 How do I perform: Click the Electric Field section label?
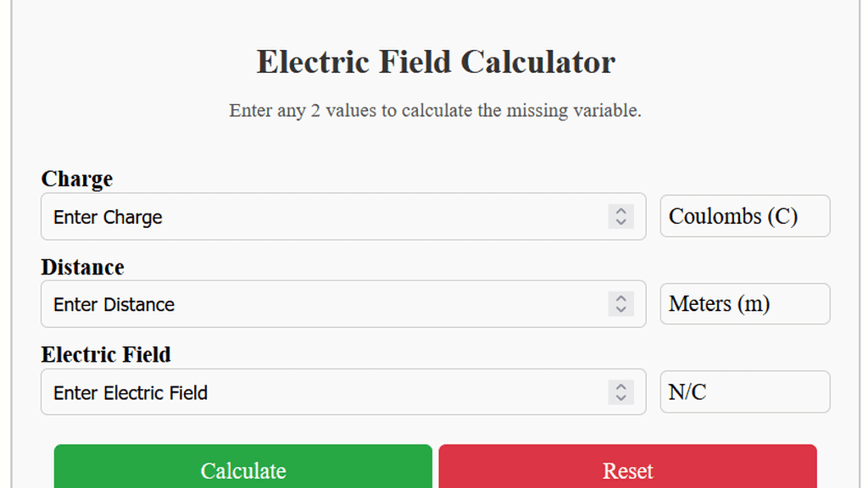[x=106, y=355]
